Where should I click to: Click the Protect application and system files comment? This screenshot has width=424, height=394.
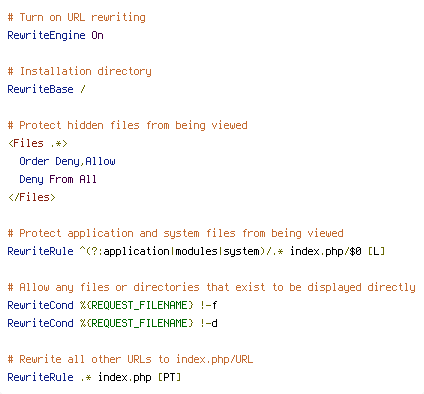(x=175, y=233)
